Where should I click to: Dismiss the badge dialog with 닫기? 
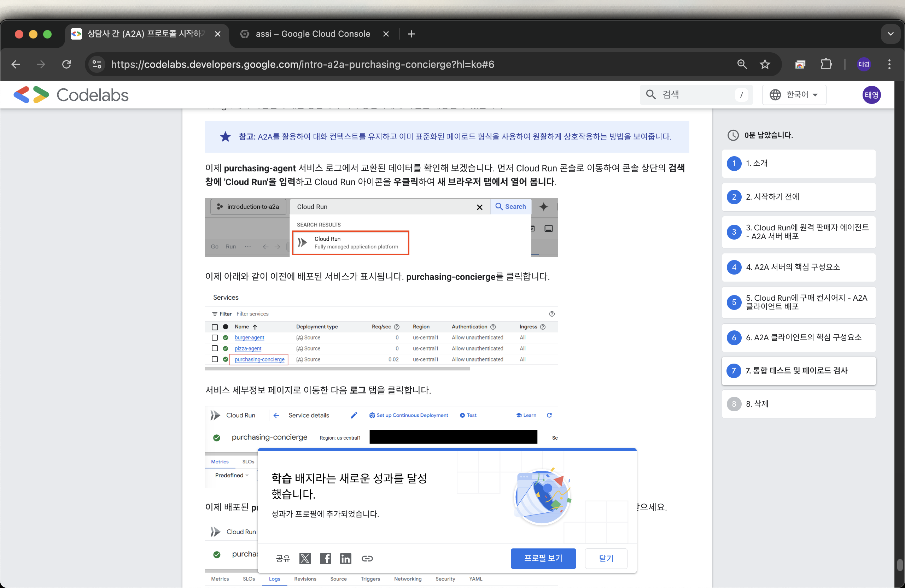pos(606,558)
